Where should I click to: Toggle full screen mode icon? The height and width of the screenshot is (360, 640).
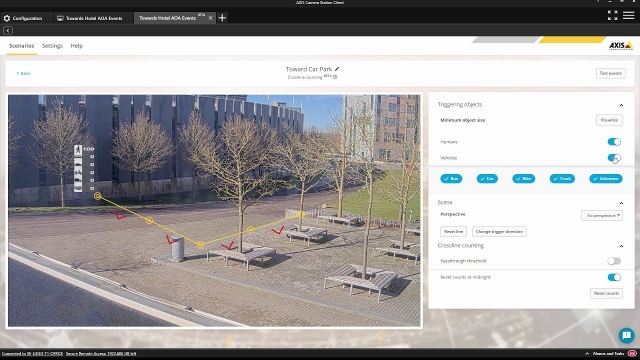(x=612, y=16)
